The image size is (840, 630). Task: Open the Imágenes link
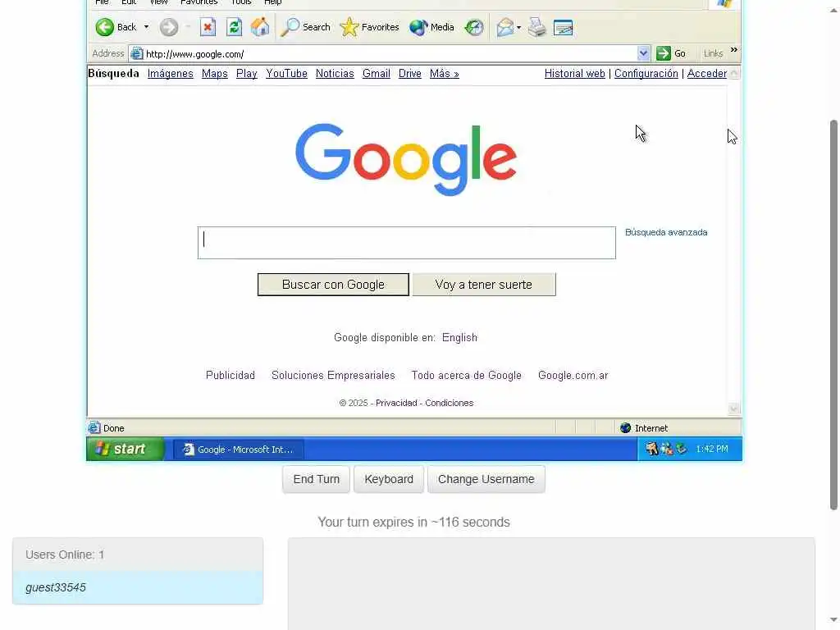(171, 73)
